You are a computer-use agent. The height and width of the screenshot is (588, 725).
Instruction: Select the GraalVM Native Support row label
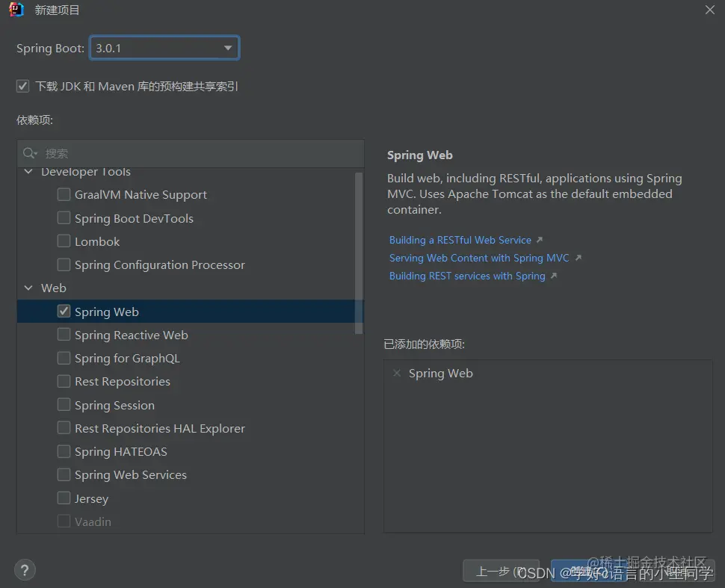click(x=141, y=195)
